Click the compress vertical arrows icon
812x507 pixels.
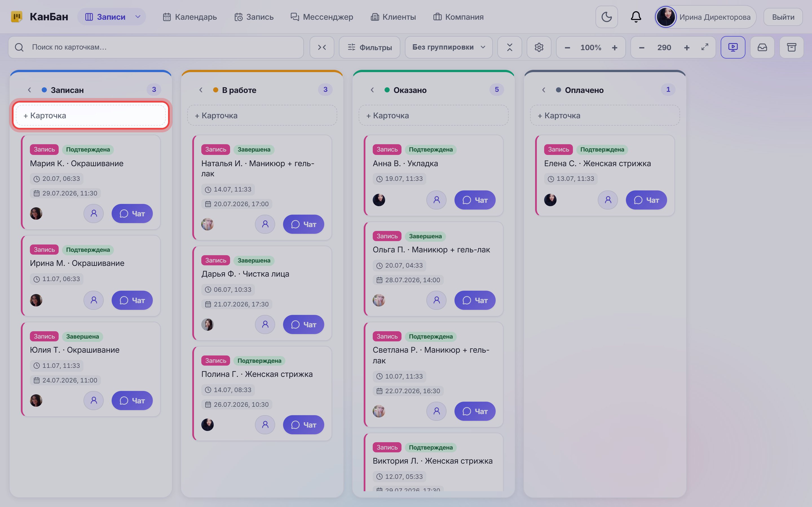(x=509, y=47)
